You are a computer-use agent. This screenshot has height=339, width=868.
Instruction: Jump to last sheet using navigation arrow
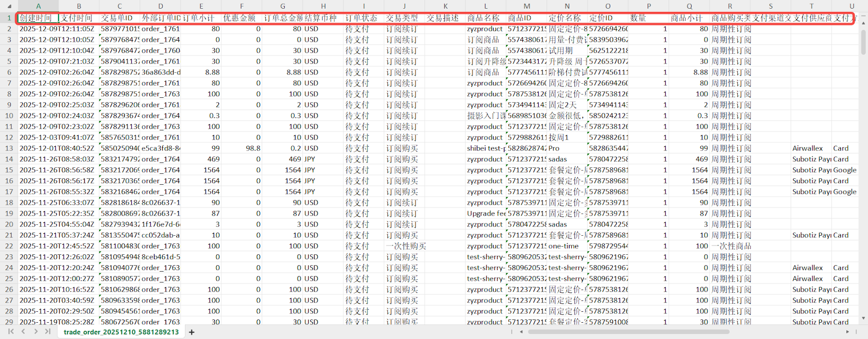(x=48, y=331)
